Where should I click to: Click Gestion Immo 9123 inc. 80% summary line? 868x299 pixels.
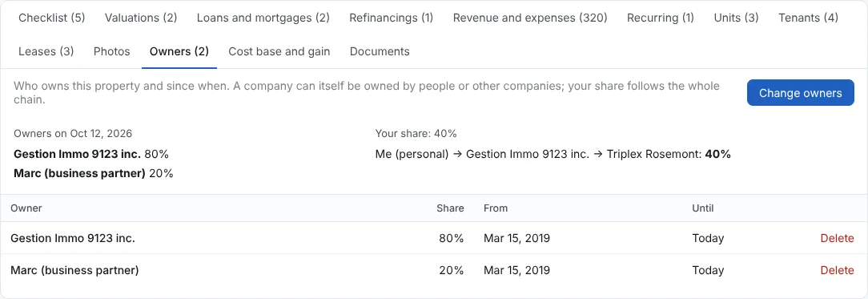pos(90,155)
